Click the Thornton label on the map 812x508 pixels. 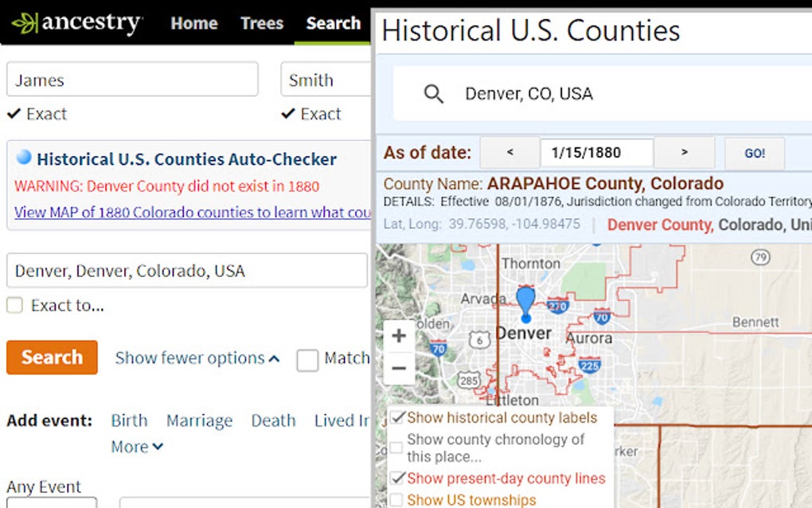coord(531,264)
